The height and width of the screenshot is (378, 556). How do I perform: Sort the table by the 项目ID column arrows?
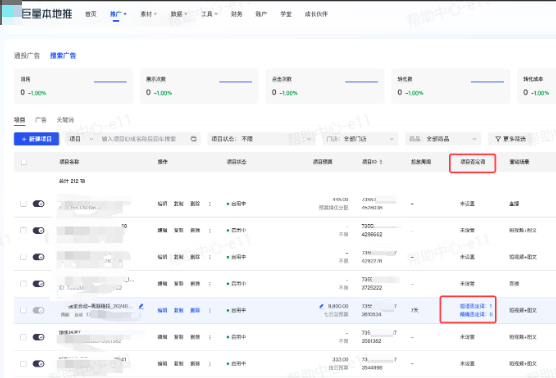pyautogui.click(x=381, y=162)
